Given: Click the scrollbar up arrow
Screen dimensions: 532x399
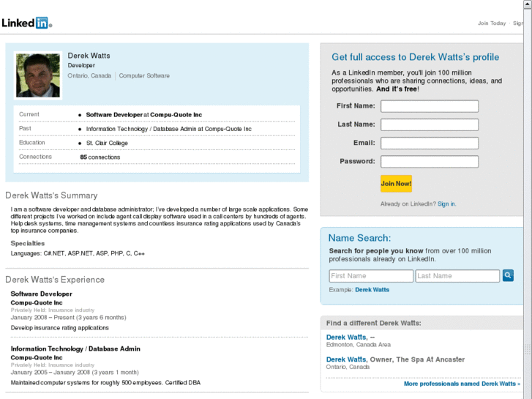Looking at the screenshot, I should pos(528,4).
